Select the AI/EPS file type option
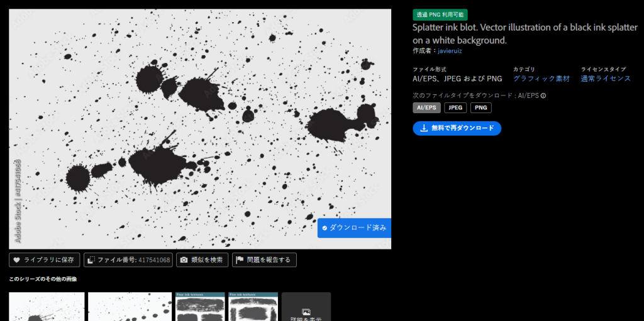This screenshot has width=644, height=321. (426, 108)
